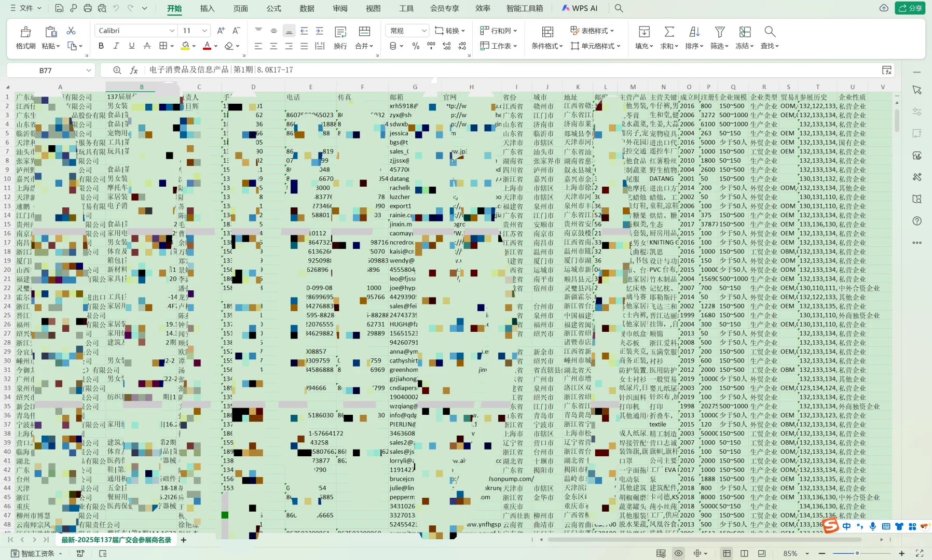
Task: Click the Sum (求和) button
Action: (669, 37)
